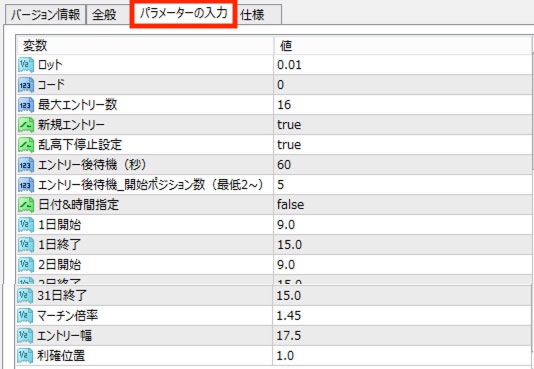Open the 仕様 tab
The height and width of the screenshot is (369, 534).
(x=259, y=15)
